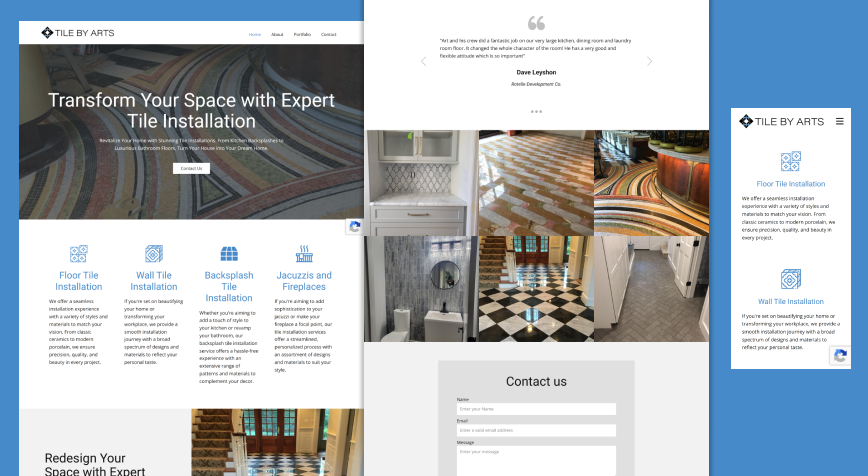Open the Home nav link
868x476 pixels.
tap(255, 34)
